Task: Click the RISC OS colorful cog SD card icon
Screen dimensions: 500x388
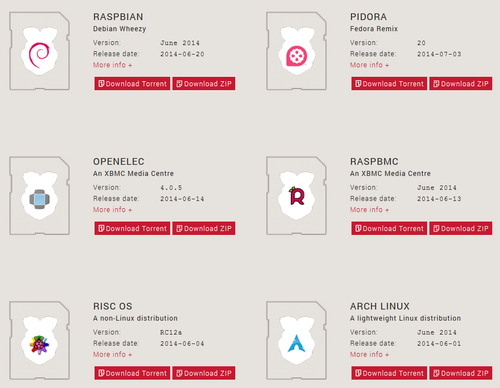Action: coord(40,340)
